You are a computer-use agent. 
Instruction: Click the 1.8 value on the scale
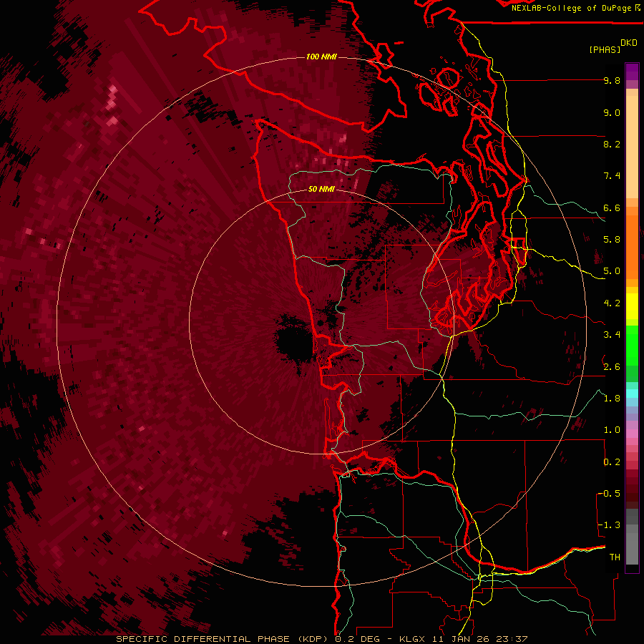[612, 399]
